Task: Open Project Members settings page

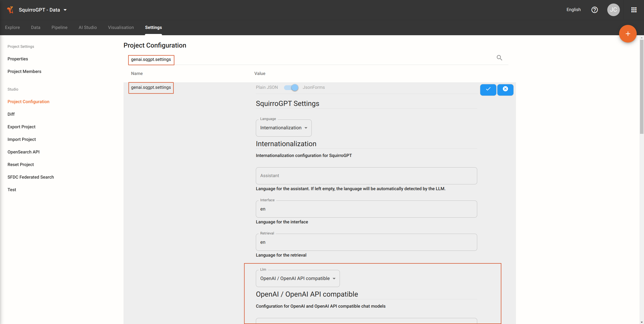Action: (x=24, y=71)
